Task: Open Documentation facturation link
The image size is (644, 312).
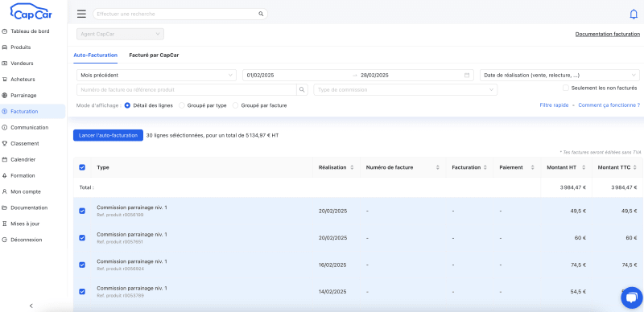Action: pos(608,35)
